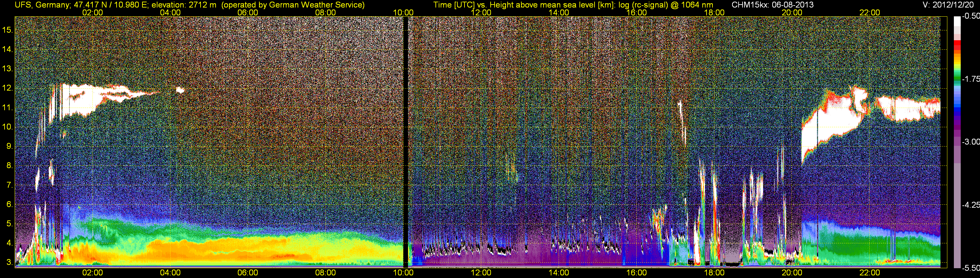Click the 12:00 label on the bottom time axis
Image resolution: width=980 pixels, height=278 pixels.
click(x=481, y=273)
